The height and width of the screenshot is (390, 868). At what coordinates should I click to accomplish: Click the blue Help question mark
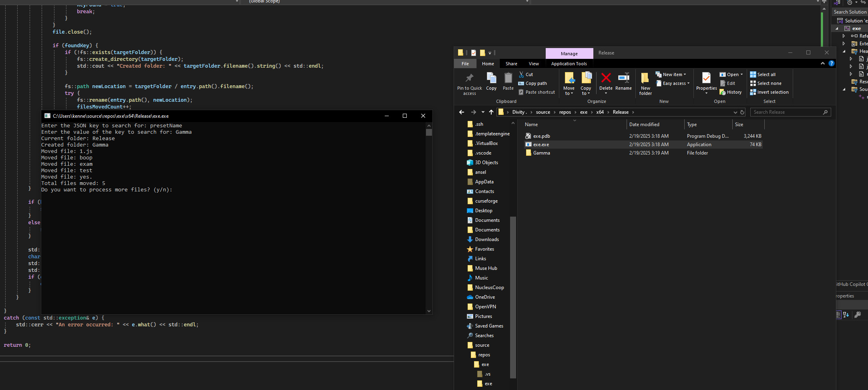[832, 63]
